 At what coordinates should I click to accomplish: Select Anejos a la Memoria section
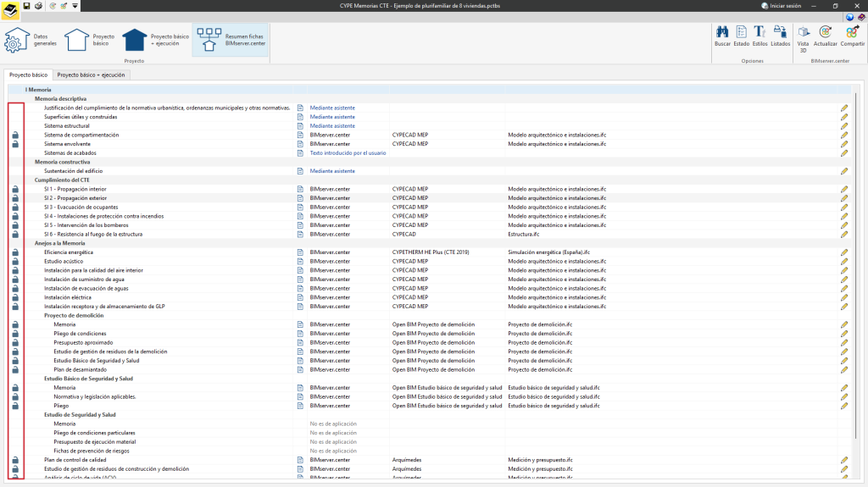(60, 243)
